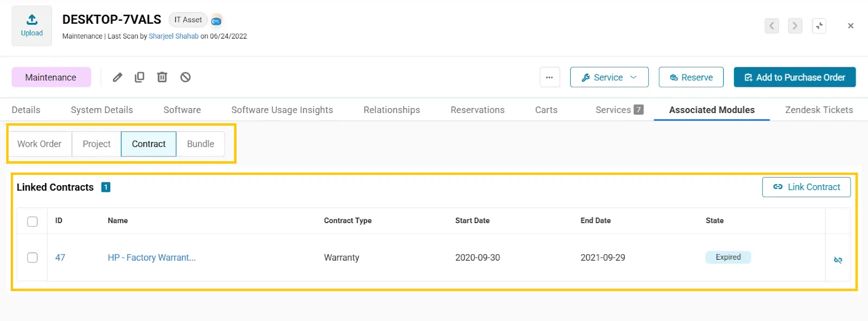Go to next asset arrow

(795, 26)
